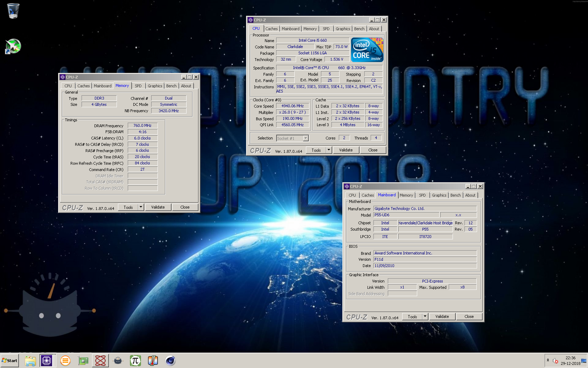
Task: Click PCI-Express graphic interface version field
Action: 432,281
